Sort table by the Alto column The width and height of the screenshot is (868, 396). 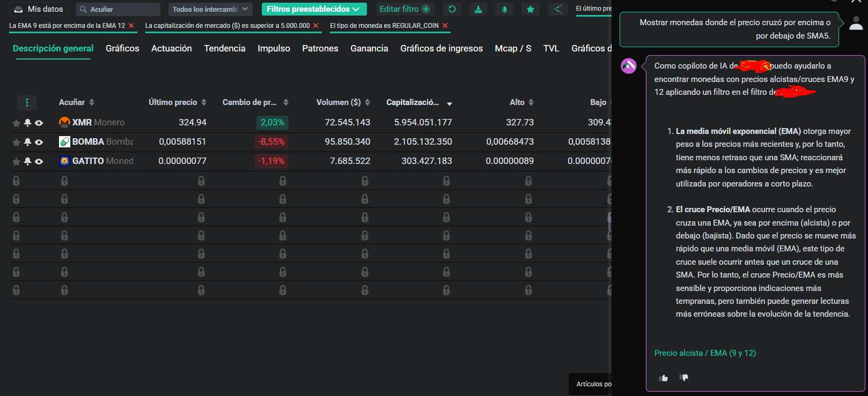[x=521, y=102]
